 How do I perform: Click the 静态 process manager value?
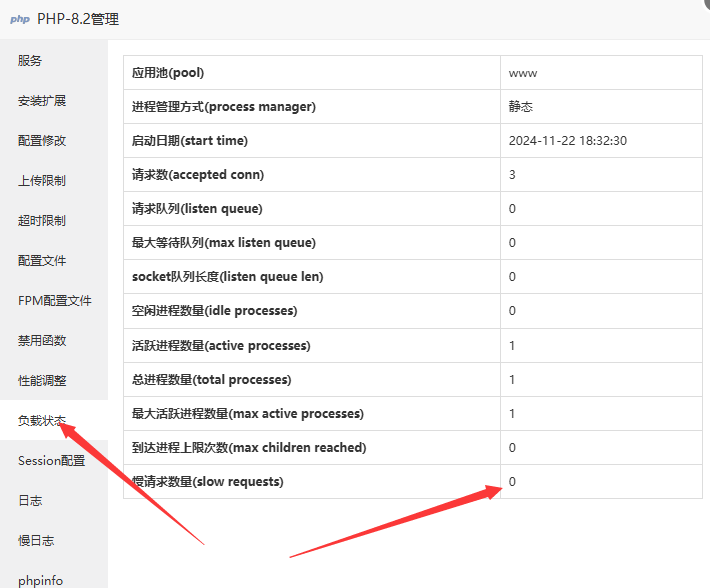point(521,107)
